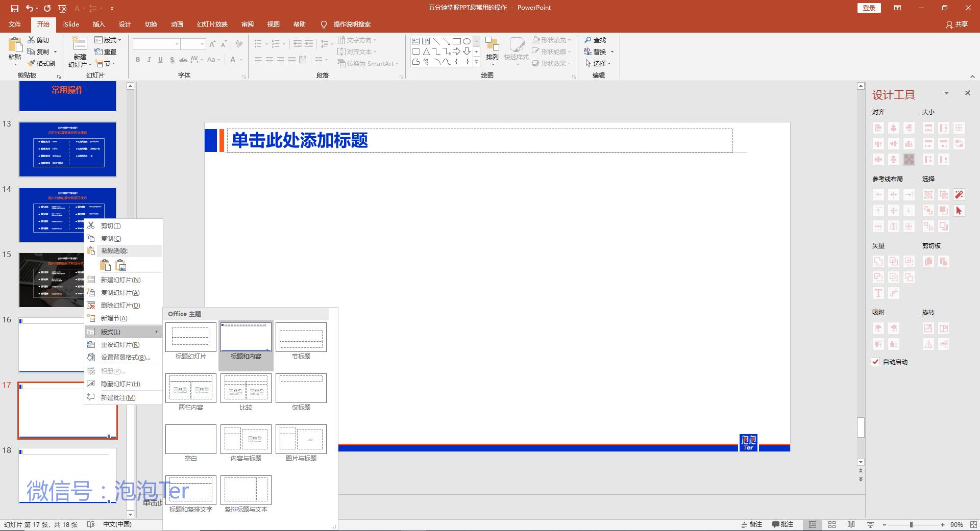This screenshot has height=531, width=980.
Task: Click the 中文(中国) language indicator
Action: tap(117, 524)
